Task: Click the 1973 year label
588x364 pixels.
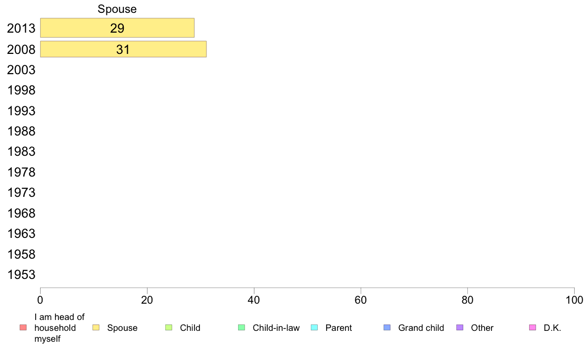Action: (21, 193)
